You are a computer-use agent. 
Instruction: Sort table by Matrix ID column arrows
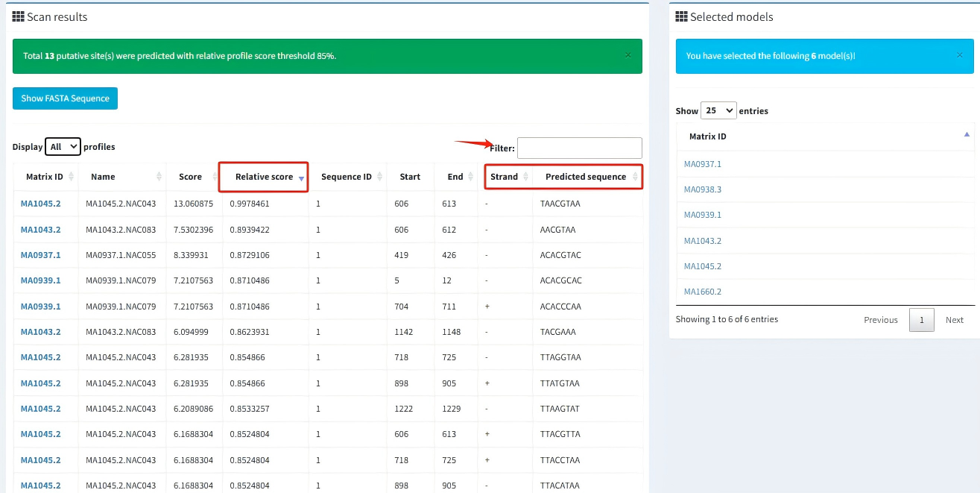click(x=72, y=177)
